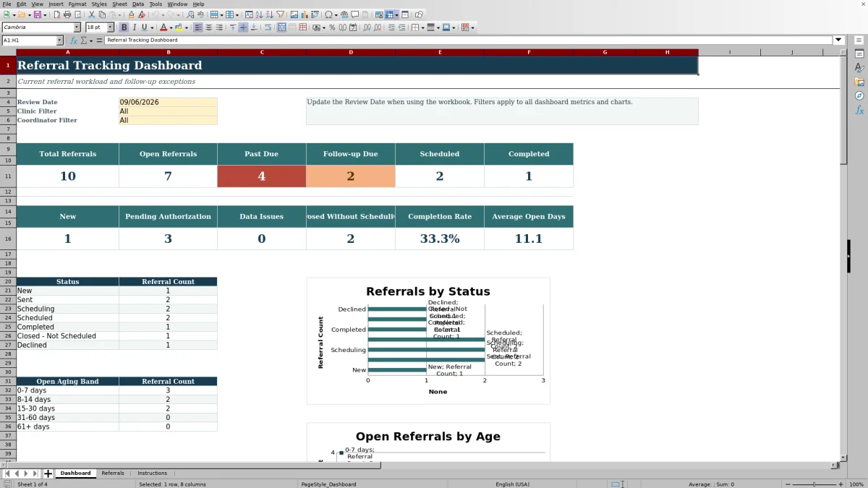Click the add new sheet plus icon
Screen dimensions: 868x488
48,474
